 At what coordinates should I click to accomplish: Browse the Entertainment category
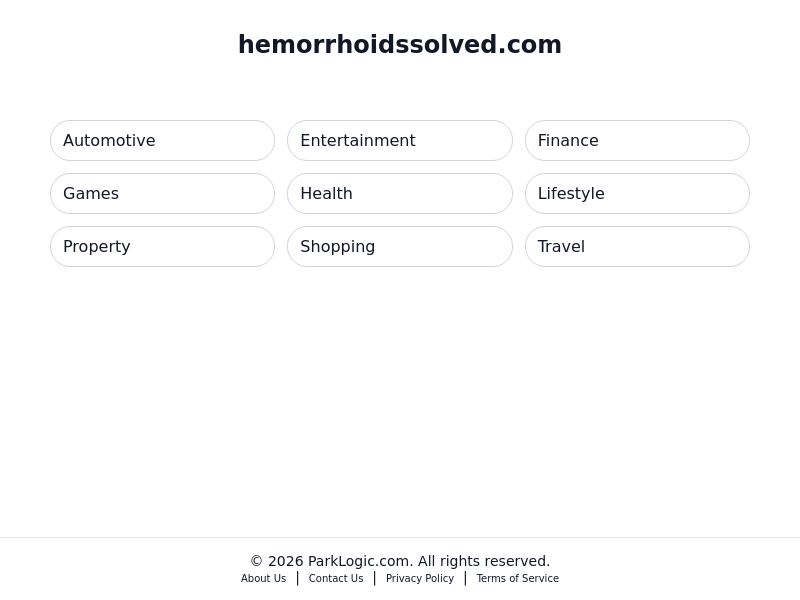400,140
